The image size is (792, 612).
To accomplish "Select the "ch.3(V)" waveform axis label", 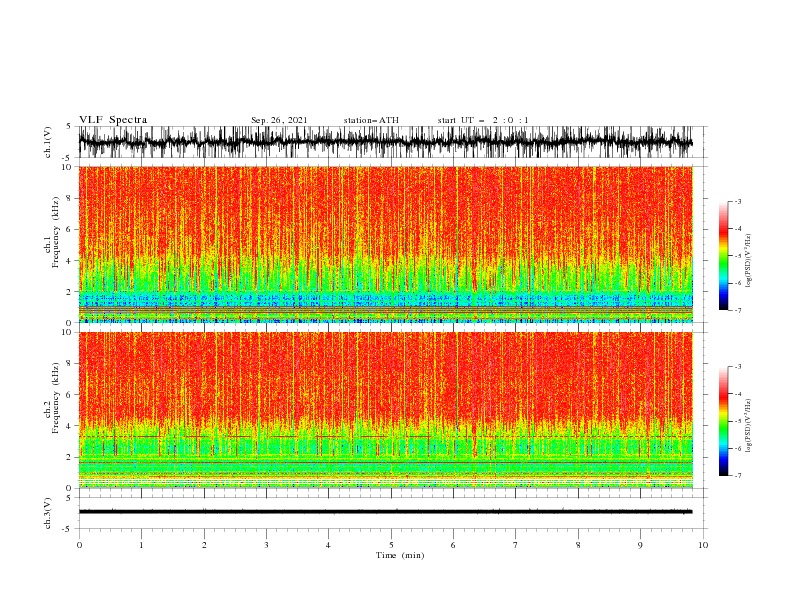I will tap(48, 513).
